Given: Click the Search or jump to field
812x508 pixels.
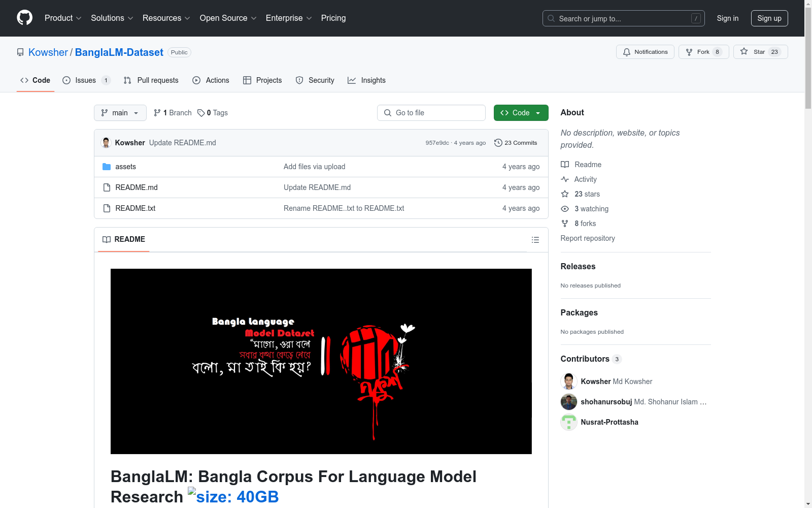Looking at the screenshot, I should [x=624, y=18].
